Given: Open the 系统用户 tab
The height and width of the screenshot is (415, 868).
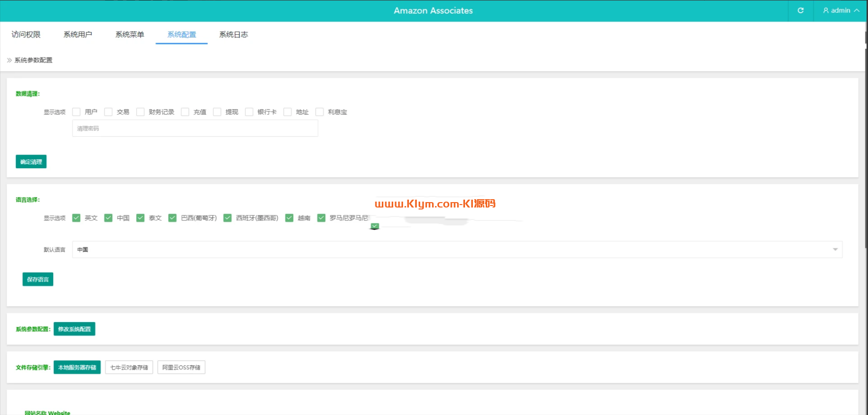Looking at the screenshot, I should [x=78, y=34].
